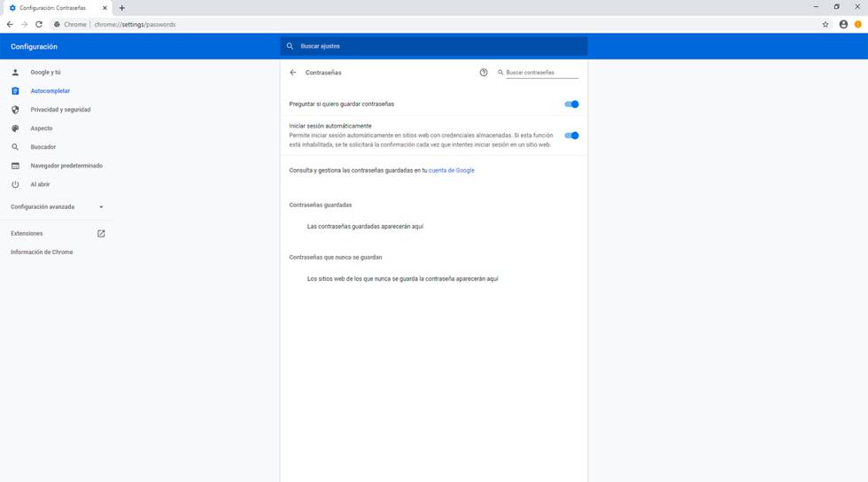Click the Contraseñas page heading
The width and height of the screenshot is (868, 482).
coord(323,73)
